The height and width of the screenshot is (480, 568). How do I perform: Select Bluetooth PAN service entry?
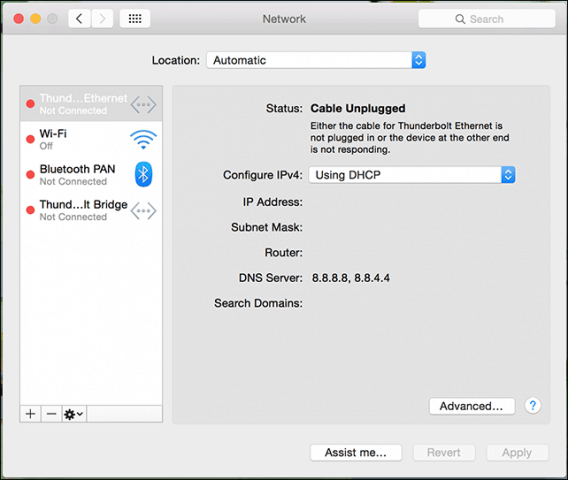click(91, 175)
